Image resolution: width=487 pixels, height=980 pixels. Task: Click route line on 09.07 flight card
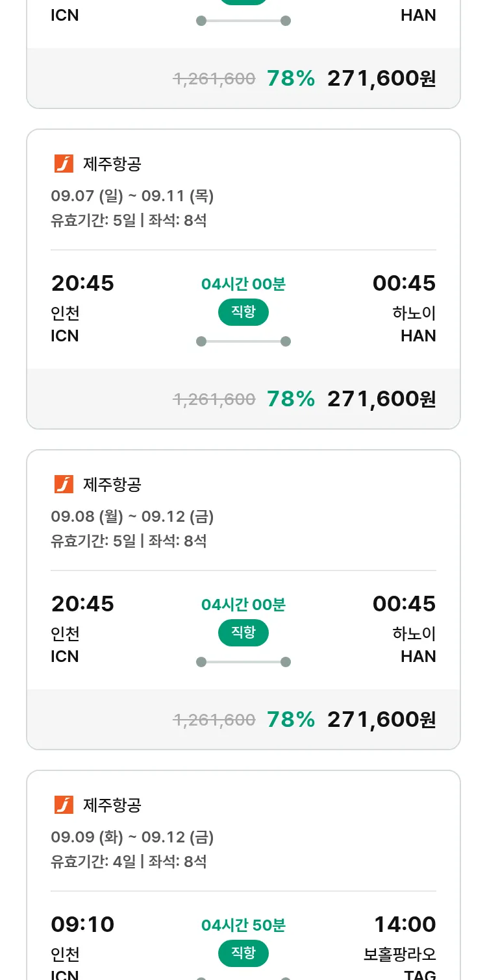(243, 341)
